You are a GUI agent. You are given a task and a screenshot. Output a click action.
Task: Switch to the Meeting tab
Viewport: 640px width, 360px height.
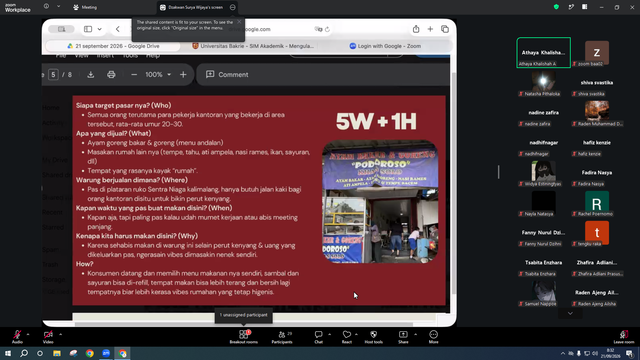pos(85,7)
